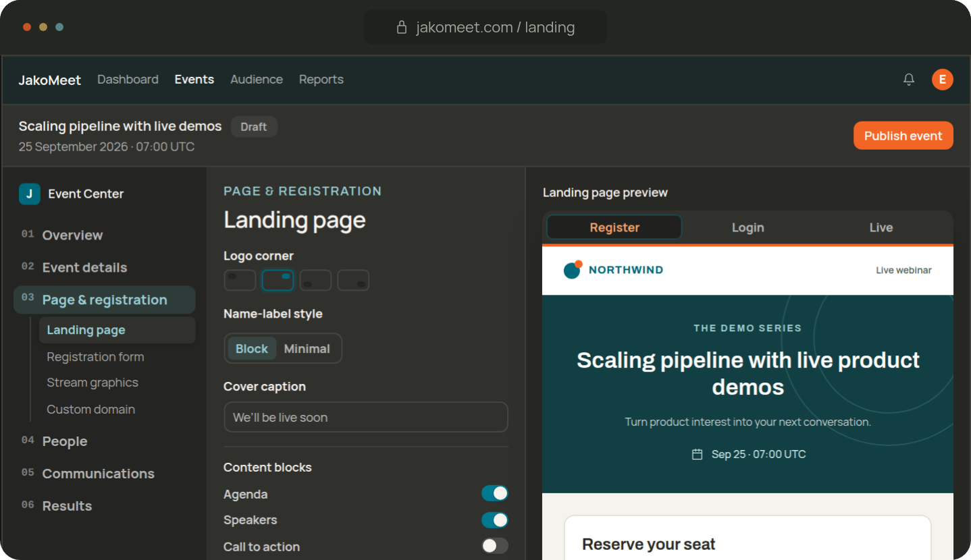Expand 04 People section
Viewport: 971px width, 560px height.
pos(105,441)
